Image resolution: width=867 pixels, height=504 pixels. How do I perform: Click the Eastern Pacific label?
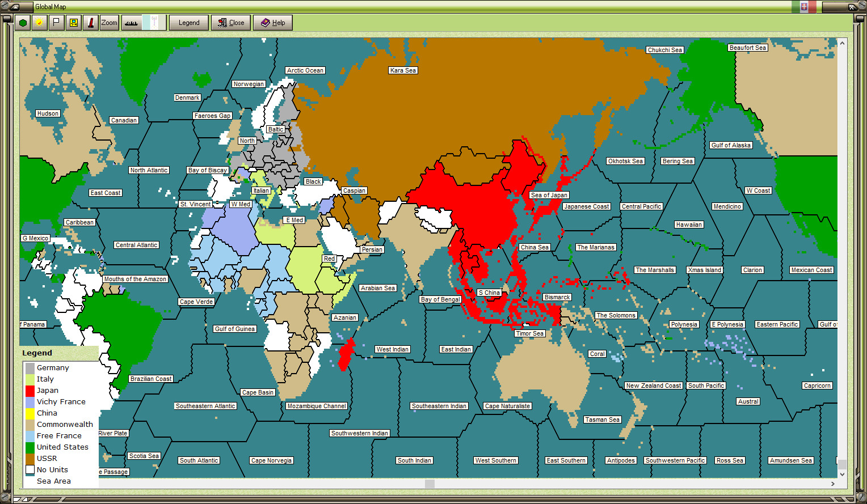click(x=777, y=324)
